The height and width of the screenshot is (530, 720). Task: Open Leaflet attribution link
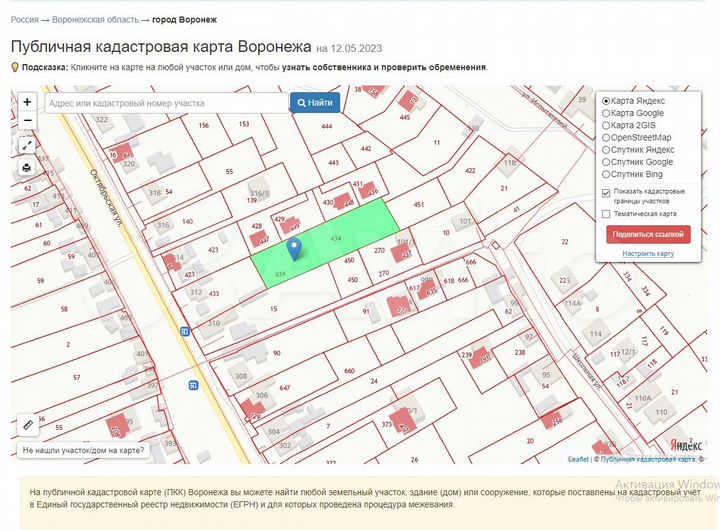(578, 459)
